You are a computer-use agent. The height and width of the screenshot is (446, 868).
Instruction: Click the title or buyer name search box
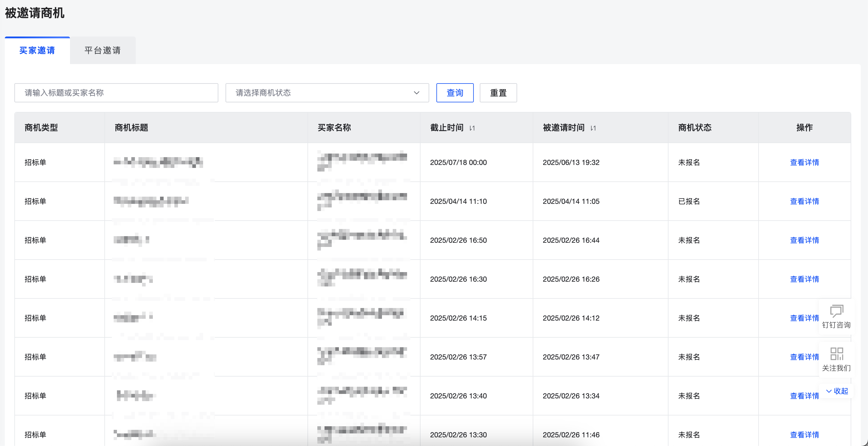click(x=116, y=93)
